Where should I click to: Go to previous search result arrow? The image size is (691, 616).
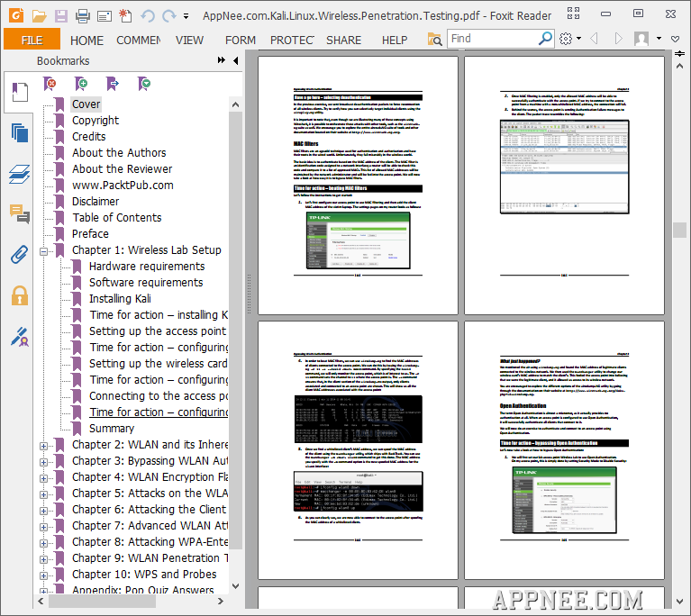(x=594, y=39)
